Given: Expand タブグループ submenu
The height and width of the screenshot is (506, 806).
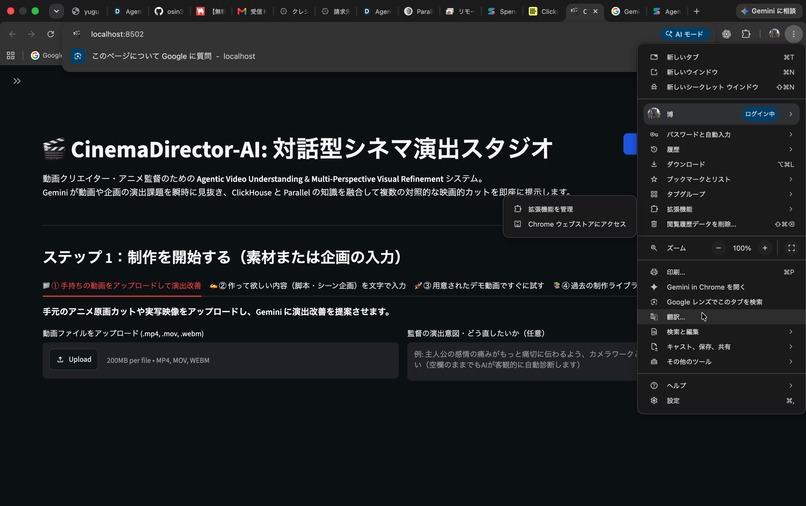Looking at the screenshot, I should click(721, 194).
